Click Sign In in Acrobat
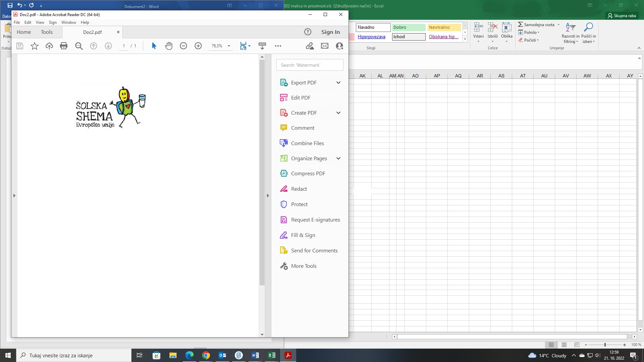This screenshot has height=362, width=644. 330,32
